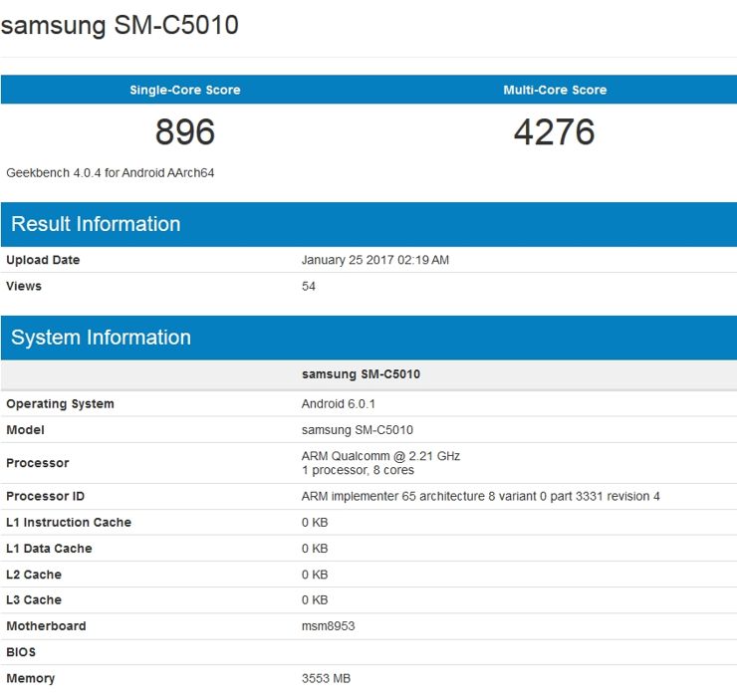Image resolution: width=737 pixels, height=700 pixels.
Task: Select the Processor ID value text
Action: pyautogui.click(x=480, y=496)
